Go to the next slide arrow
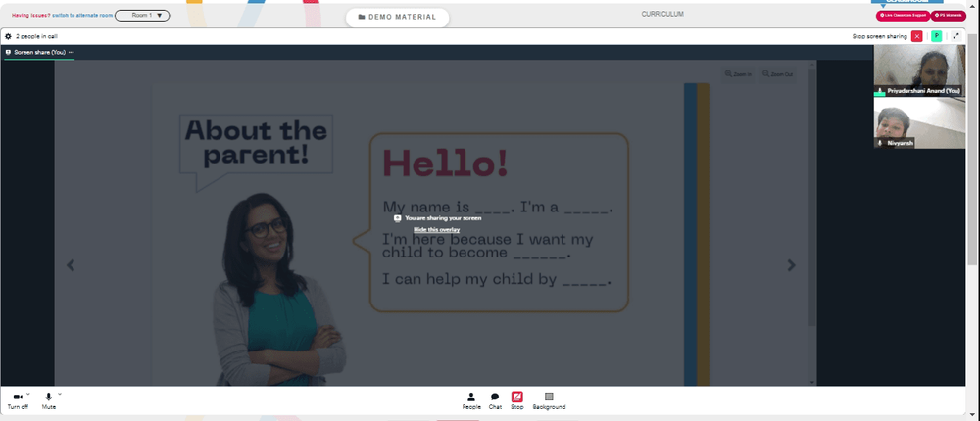 [x=791, y=265]
